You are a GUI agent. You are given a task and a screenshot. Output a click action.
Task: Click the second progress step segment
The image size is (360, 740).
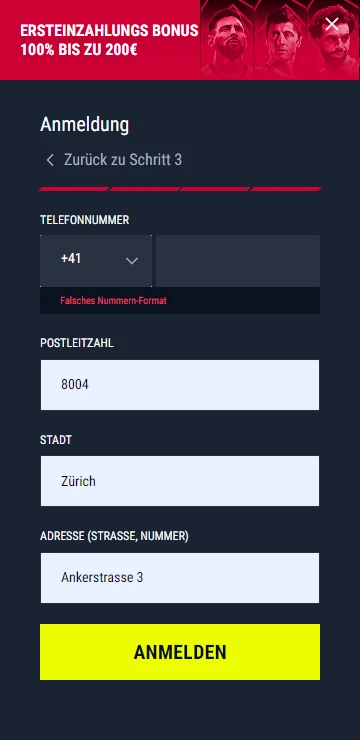[x=144, y=189]
